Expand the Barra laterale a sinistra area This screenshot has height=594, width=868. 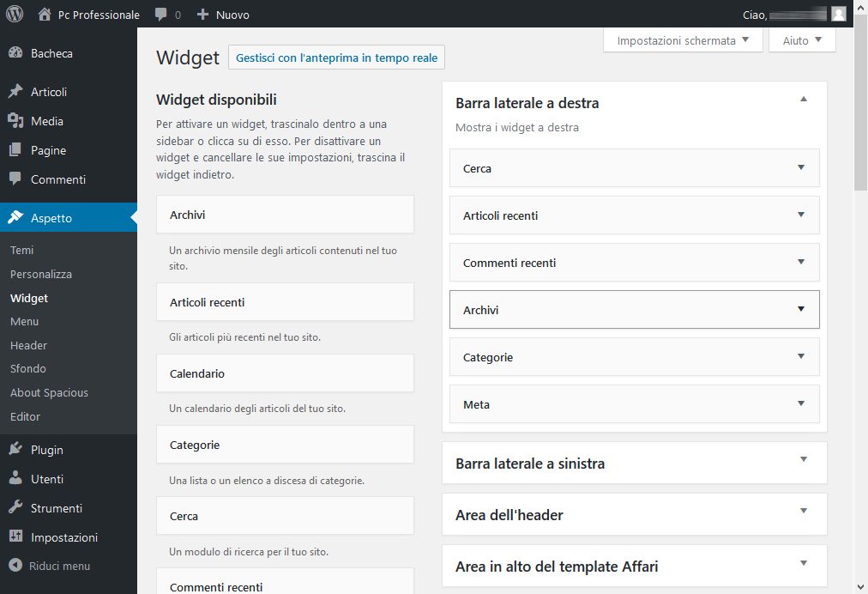tap(803, 460)
